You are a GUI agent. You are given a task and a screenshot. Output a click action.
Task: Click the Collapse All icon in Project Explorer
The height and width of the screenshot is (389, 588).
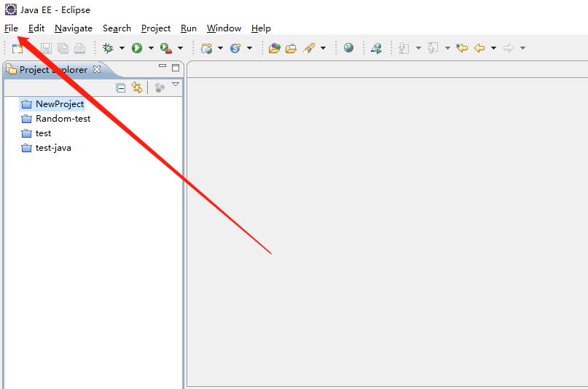click(x=121, y=87)
